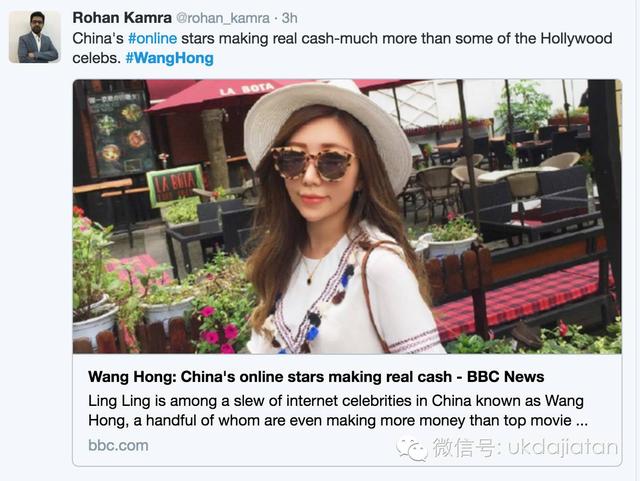Follow the #WangHong hashtag
The width and height of the screenshot is (640, 481).
[x=169, y=58]
